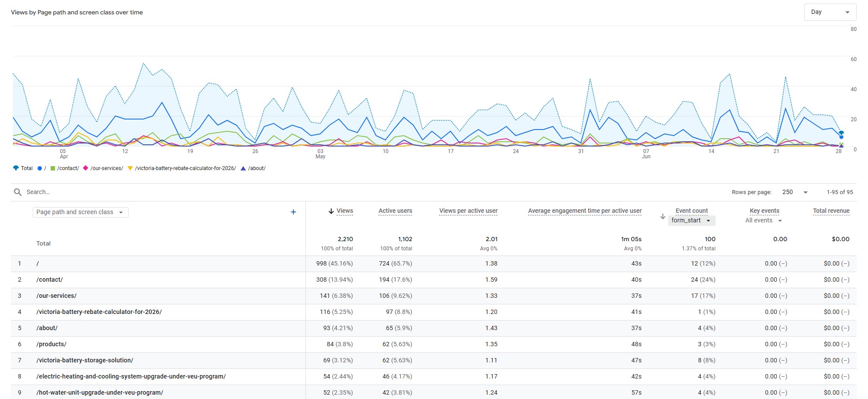Open Page path and screen class dropdown

(80, 212)
